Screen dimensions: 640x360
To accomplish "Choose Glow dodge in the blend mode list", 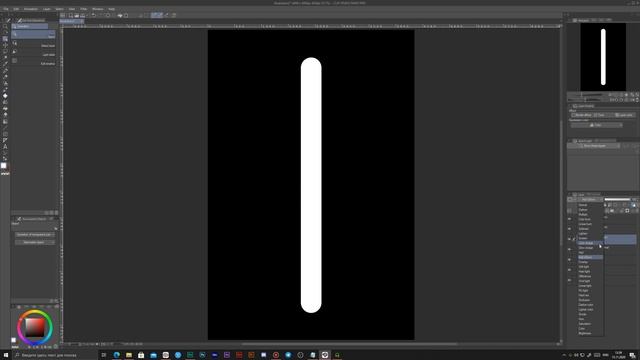I will pos(590,248).
